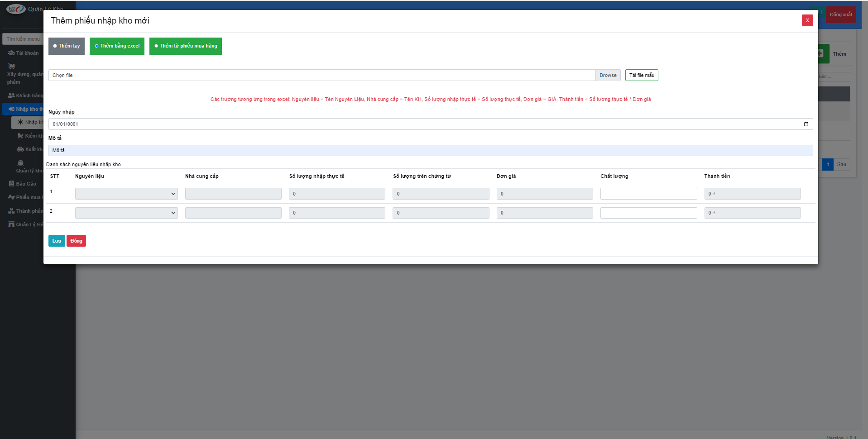868x439 pixels.
Task: Click row 2 Chất lượng input
Action: [x=648, y=213]
